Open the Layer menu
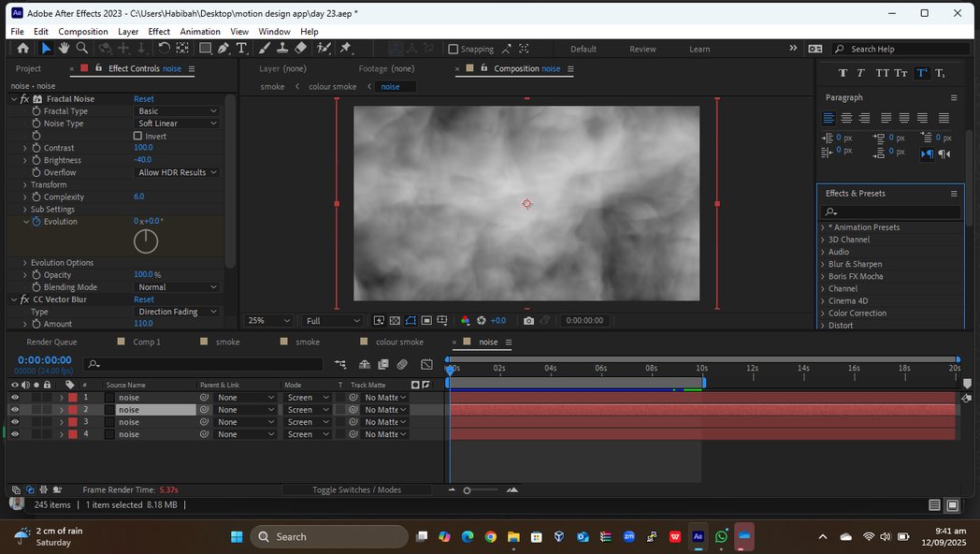 (128, 31)
